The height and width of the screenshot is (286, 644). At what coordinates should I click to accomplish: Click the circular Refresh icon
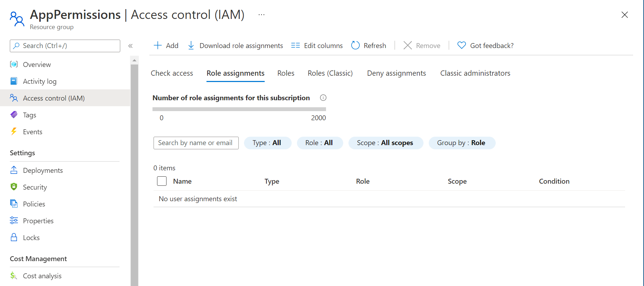click(x=355, y=45)
